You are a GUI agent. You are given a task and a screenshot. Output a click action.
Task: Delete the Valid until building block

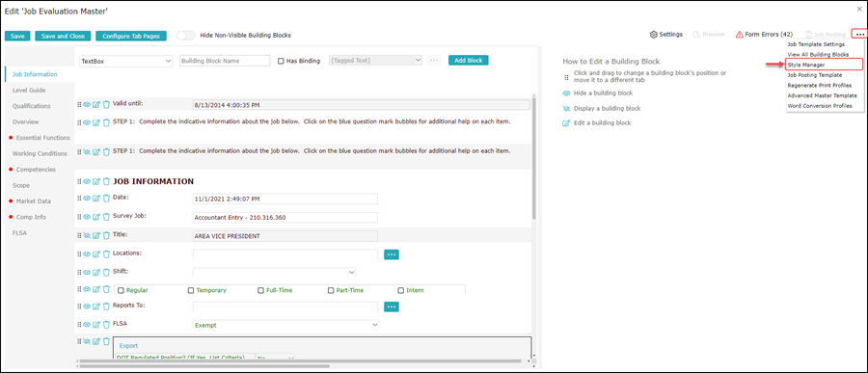point(106,104)
